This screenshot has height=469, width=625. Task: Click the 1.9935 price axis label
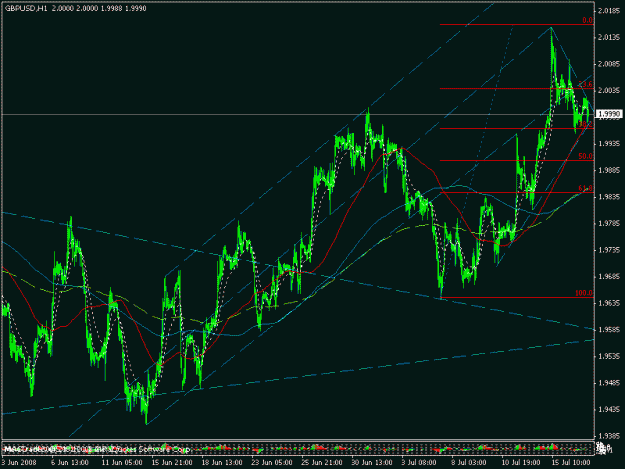[x=609, y=143]
